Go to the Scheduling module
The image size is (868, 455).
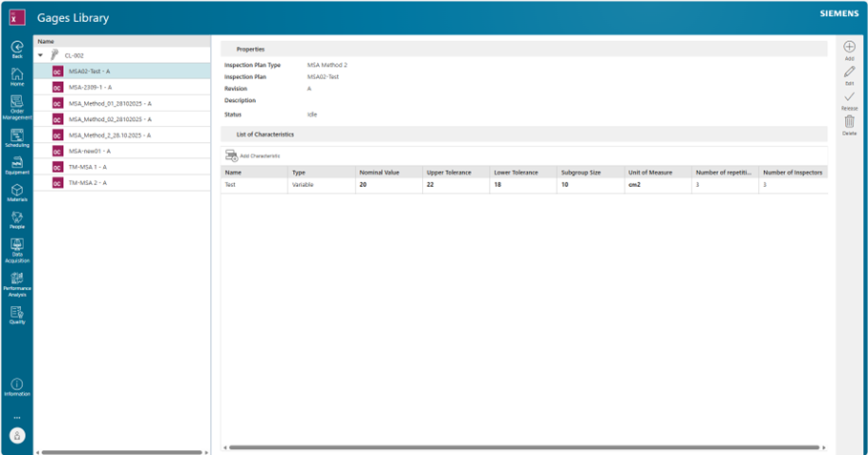(x=17, y=136)
